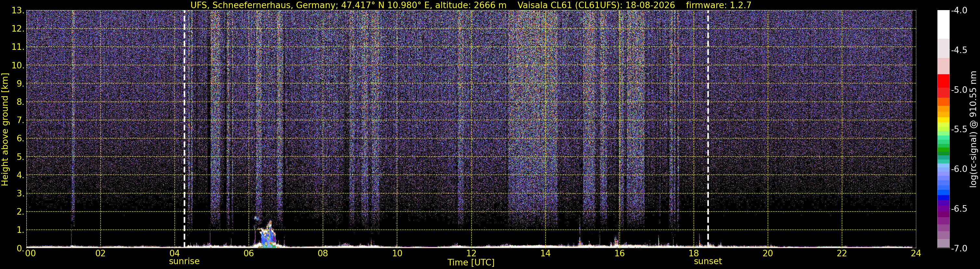Click the log(rc-signal) colorbar title
Viewport: 980px width, 269px height.
tap(973, 129)
